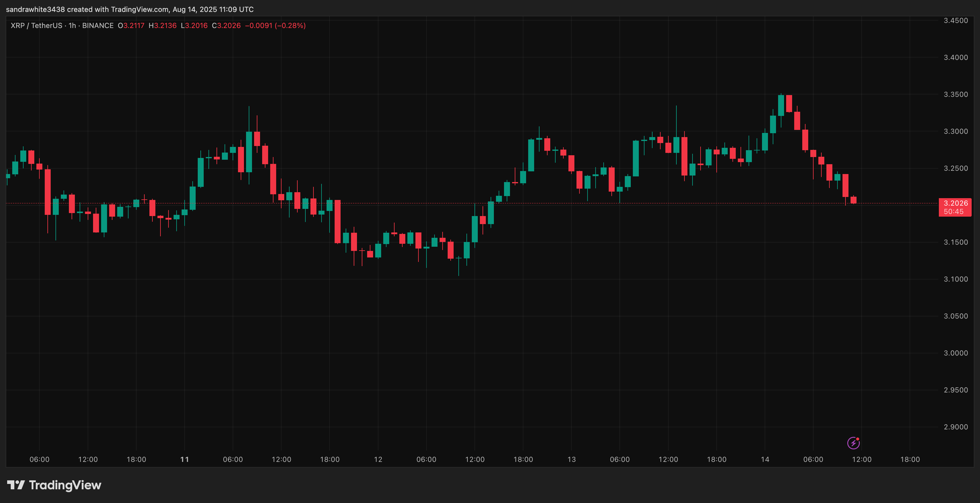Click the open value O3.2117
The height and width of the screenshot is (503, 980).
pyautogui.click(x=131, y=25)
